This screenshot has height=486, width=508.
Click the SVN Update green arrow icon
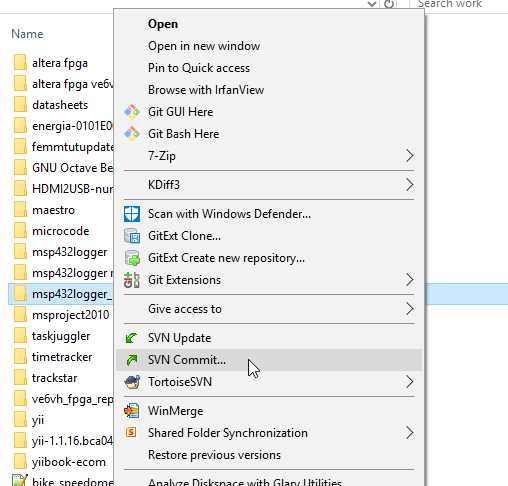(x=132, y=338)
